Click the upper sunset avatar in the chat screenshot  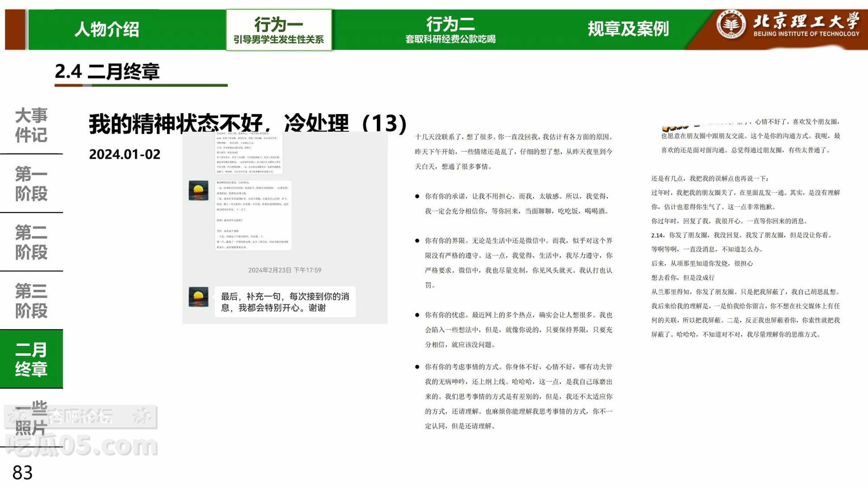[198, 190]
